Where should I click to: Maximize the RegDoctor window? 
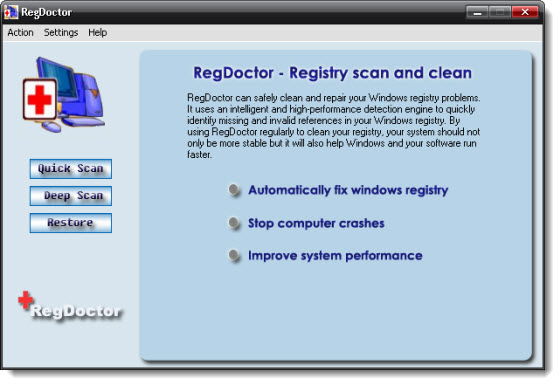click(500, 12)
